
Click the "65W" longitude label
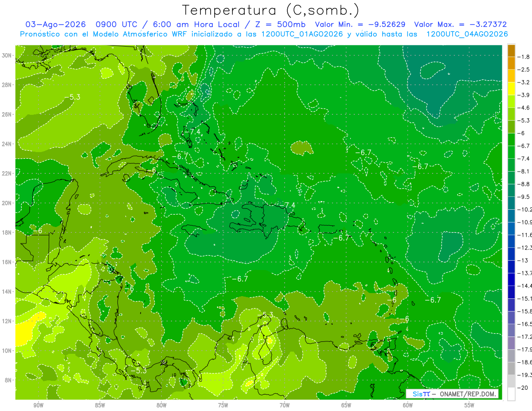346,406
